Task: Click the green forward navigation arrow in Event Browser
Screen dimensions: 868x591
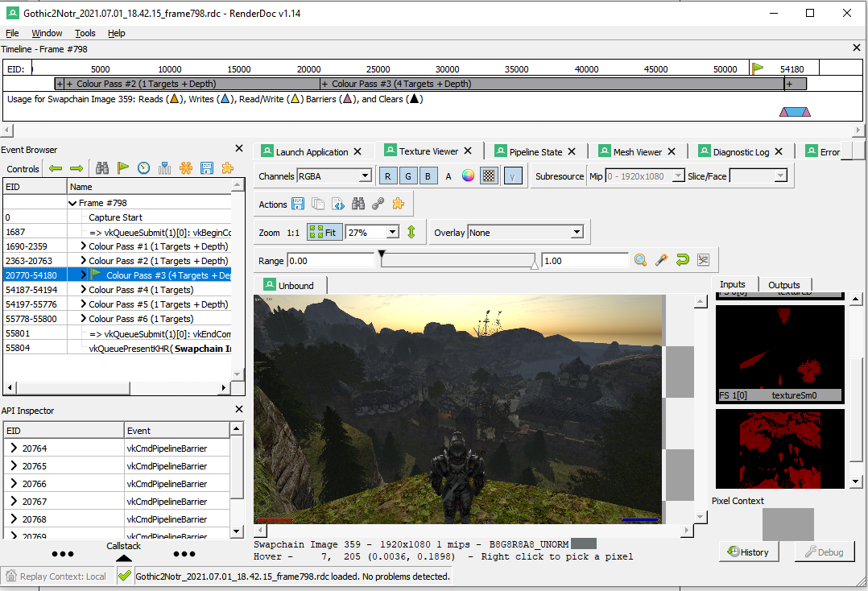Action: 75,167
